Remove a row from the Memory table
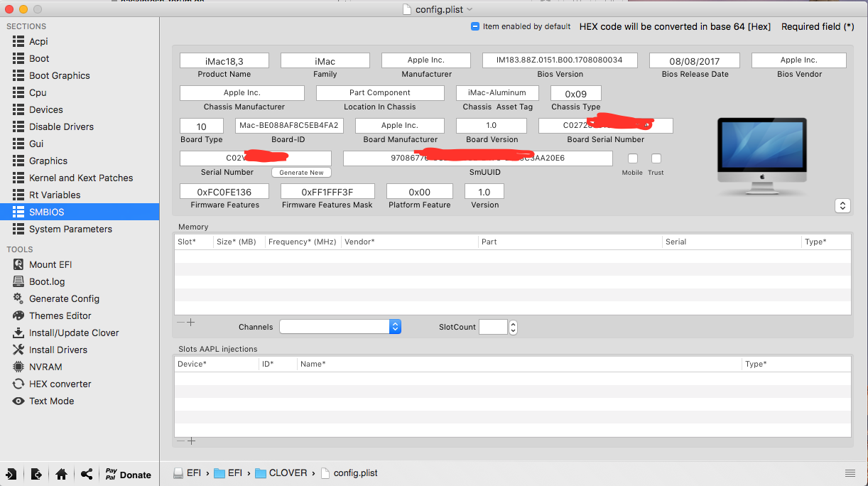Image resolution: width=868 pixels, height=486 pixels. click(180, 322)
